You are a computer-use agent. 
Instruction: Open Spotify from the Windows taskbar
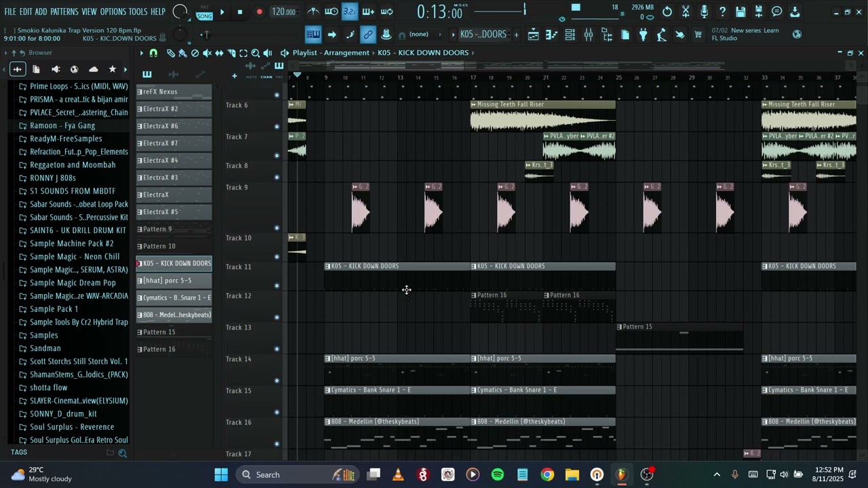click(x=498, y=474)
